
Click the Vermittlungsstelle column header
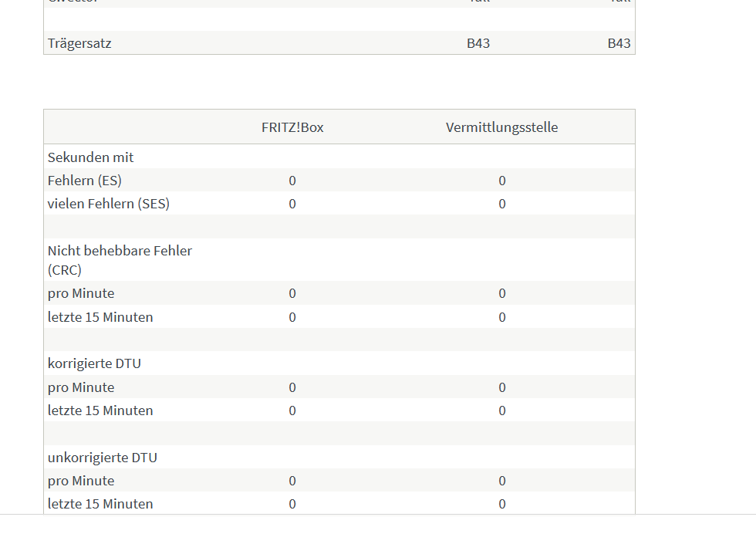pyautogui.click(x=501, y=127)
